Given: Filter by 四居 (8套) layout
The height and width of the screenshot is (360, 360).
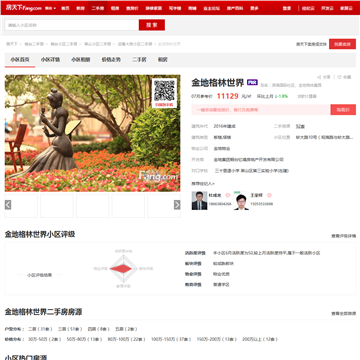Looking at the screenshot, I should [x=98, y=329].
